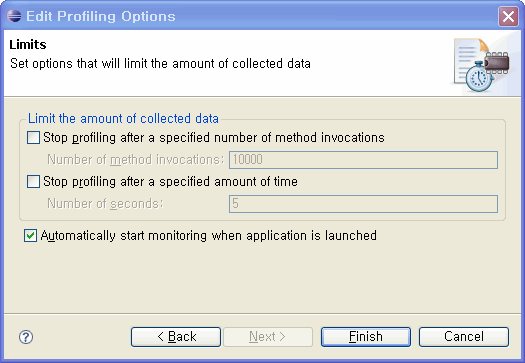525x363 pixels.
Task: Enable stop profiling after method invocations checkbox
Action: click(x=33, y=138)
